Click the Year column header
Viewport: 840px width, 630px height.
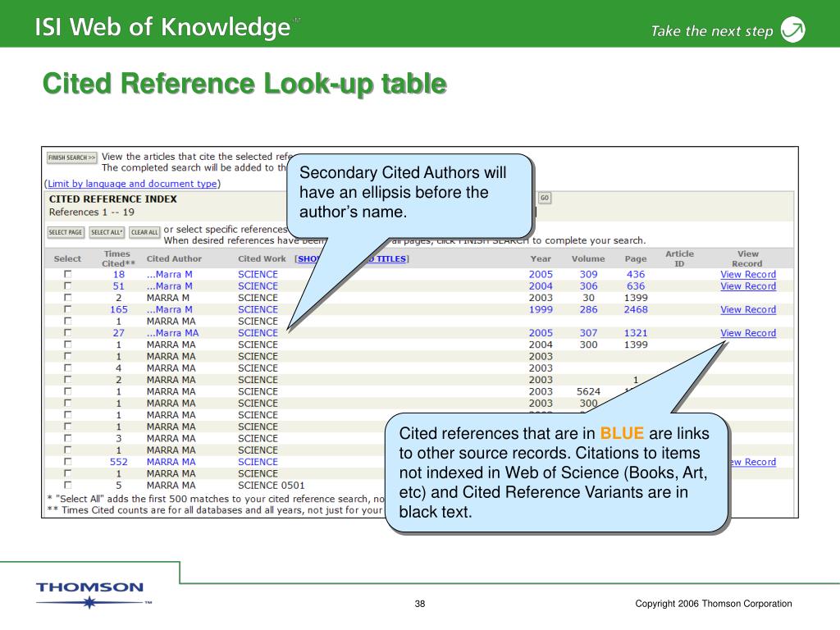pyautogui.click(x=541, y=258)
